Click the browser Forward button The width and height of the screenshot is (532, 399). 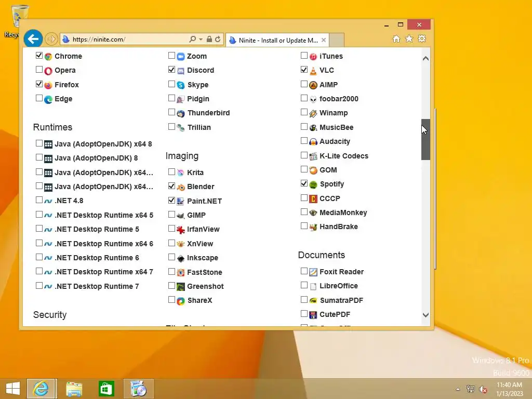[51, 39]
